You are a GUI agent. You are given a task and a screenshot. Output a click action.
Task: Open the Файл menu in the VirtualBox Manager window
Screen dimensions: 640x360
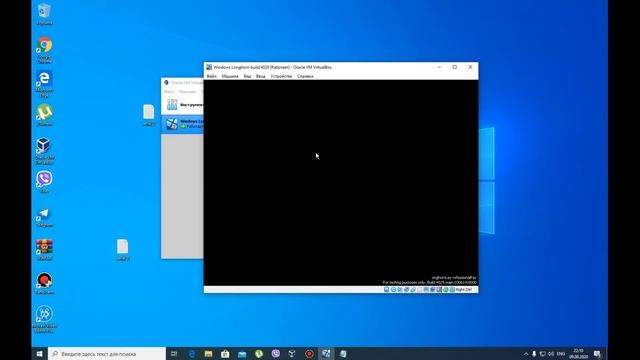tap(169, 92)
